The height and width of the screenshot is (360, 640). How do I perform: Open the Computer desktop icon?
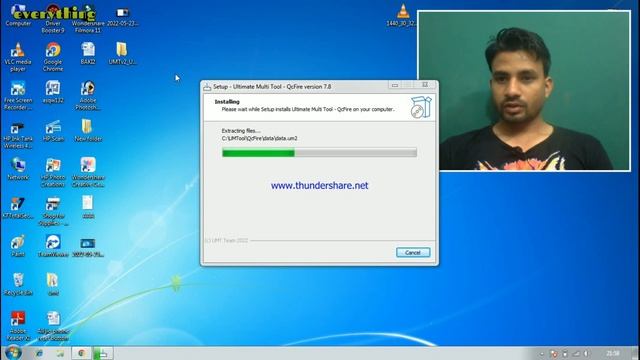tap(18, 16)
